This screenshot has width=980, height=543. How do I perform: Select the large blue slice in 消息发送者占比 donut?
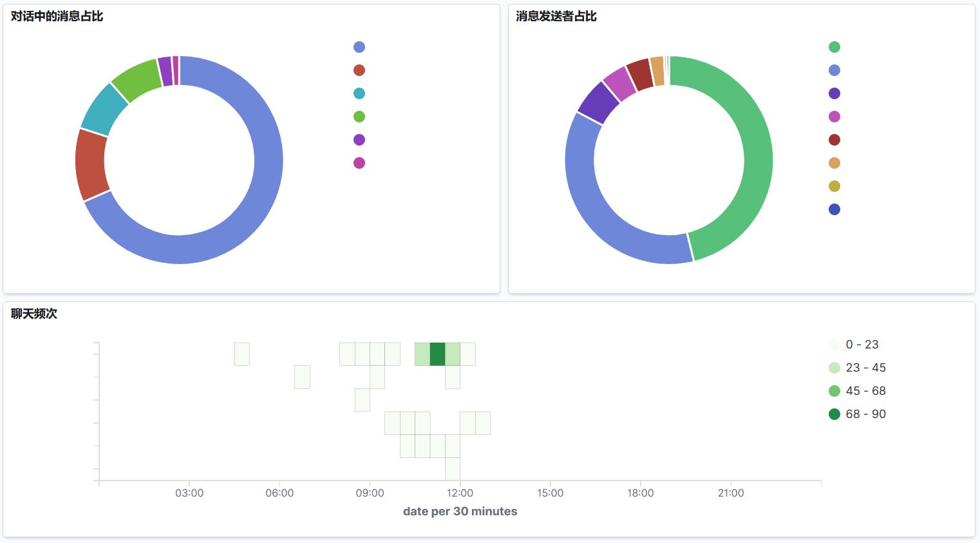599,213
